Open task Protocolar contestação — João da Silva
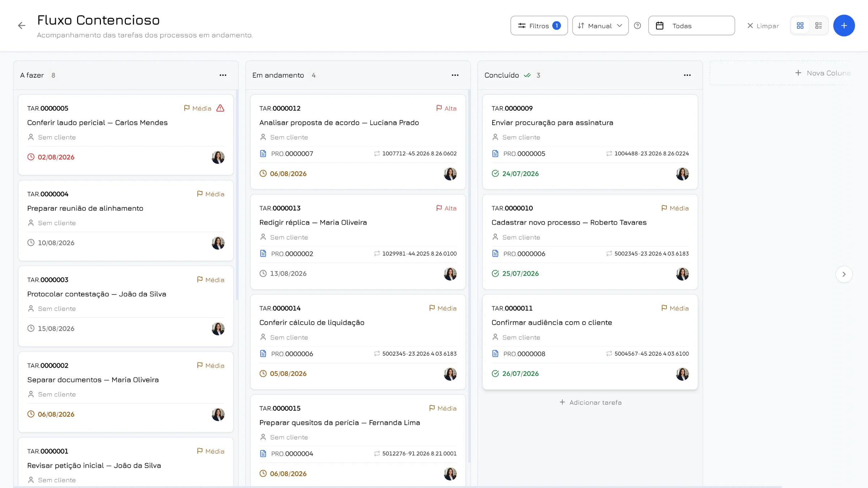 [x=97, y=294]
